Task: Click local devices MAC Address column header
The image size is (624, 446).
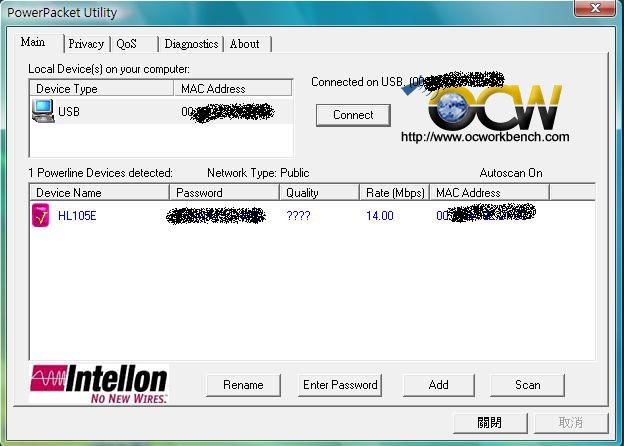Action: 233,88
